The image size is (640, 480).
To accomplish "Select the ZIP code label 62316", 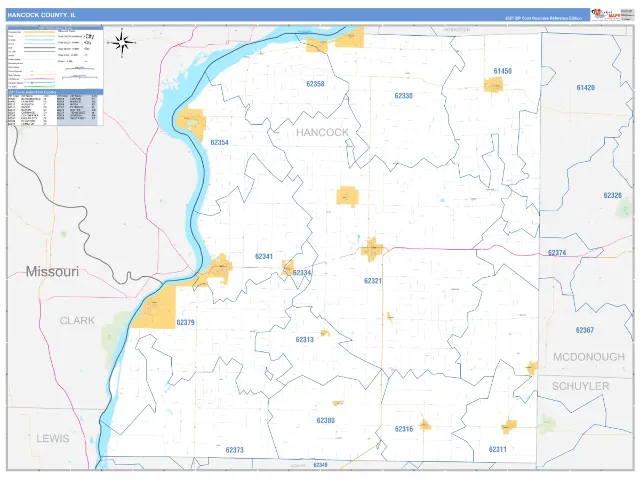I will [404, 429].
